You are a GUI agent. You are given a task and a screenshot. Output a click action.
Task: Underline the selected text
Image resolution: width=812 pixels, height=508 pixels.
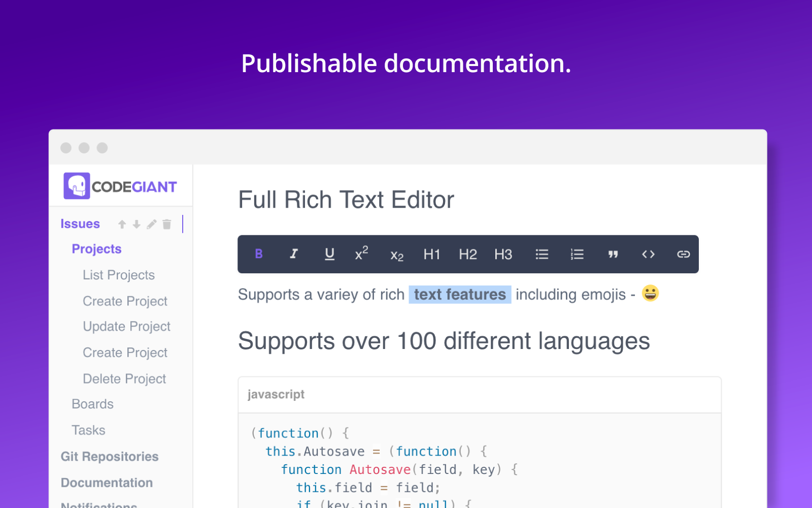[329, 254]
